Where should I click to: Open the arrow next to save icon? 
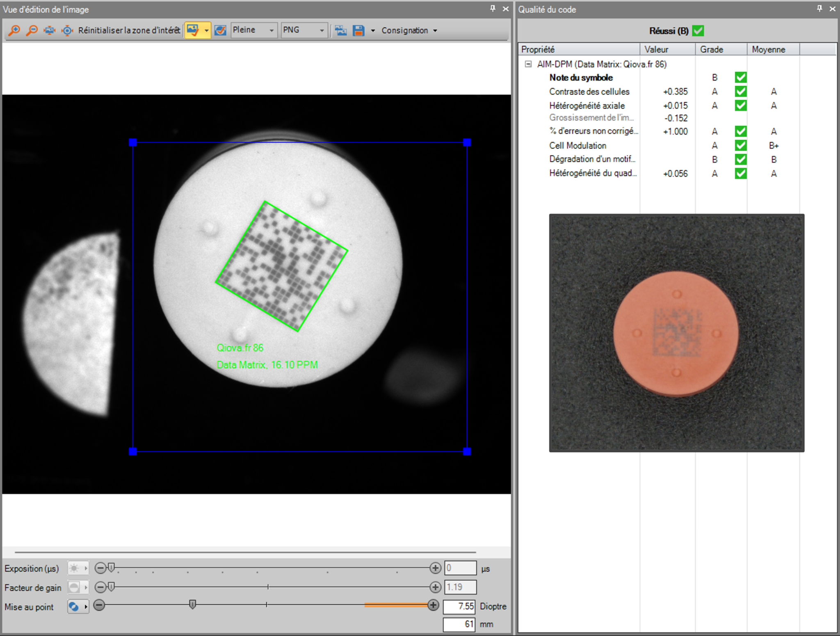pos(373,30)
